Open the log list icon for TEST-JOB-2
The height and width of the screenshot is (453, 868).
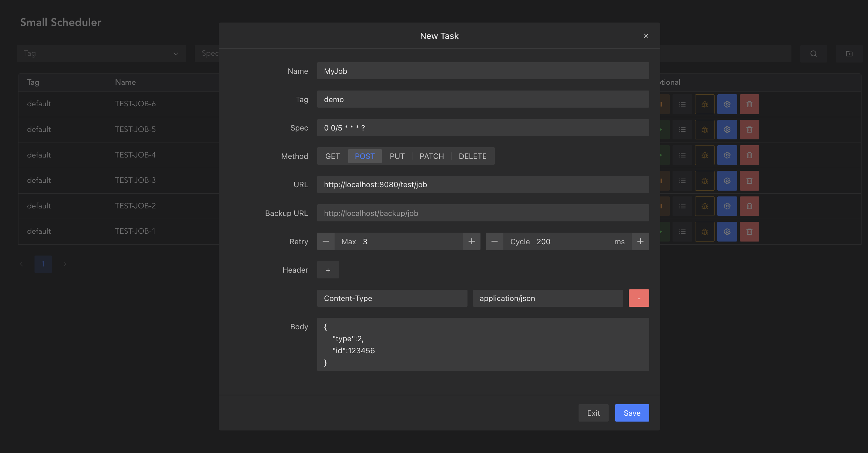682,206
